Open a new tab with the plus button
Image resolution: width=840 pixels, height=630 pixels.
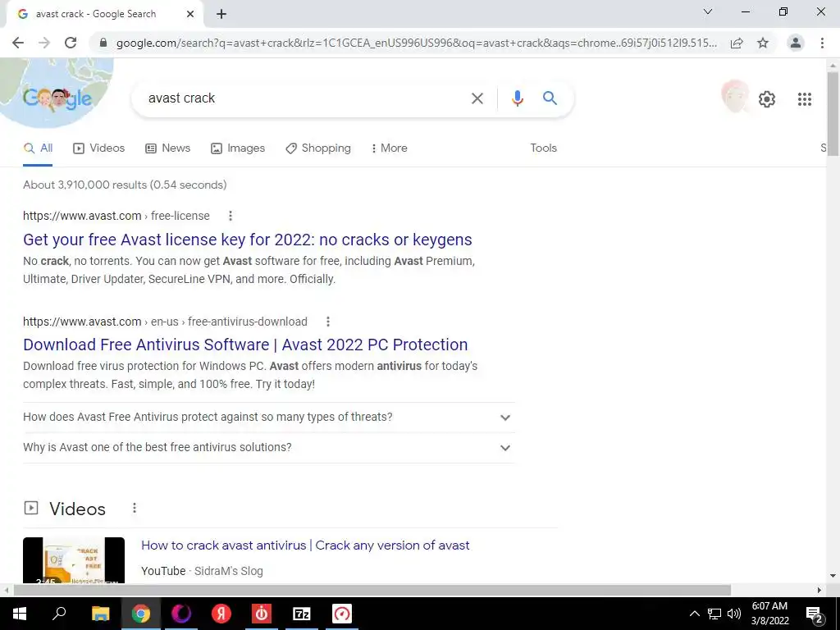[x=221, y=15]
